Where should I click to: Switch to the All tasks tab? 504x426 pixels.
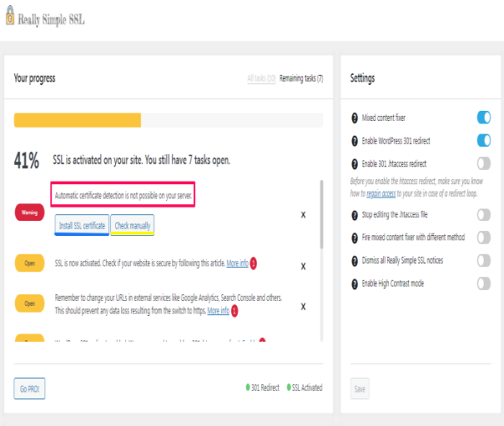pos(260,78)
